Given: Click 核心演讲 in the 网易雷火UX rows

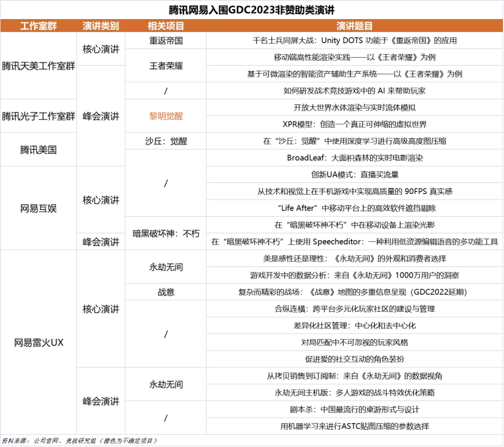Looking at the screenshot, I should tap(101, 309).
